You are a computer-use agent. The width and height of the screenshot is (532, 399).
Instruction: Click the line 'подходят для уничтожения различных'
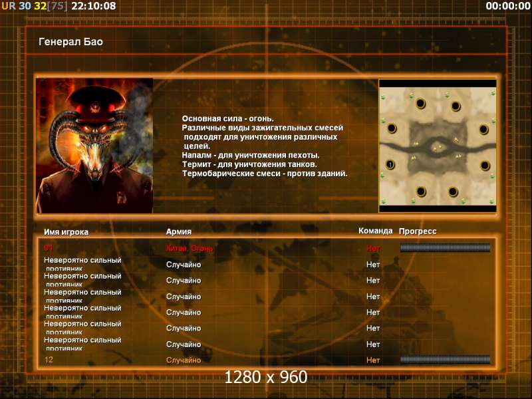(261, 137)
